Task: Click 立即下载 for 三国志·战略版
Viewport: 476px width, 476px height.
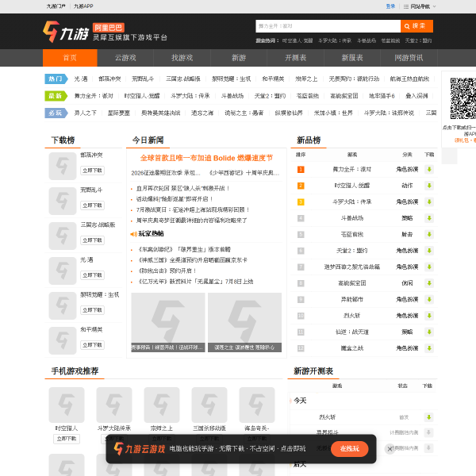Action: coord(93,240)
